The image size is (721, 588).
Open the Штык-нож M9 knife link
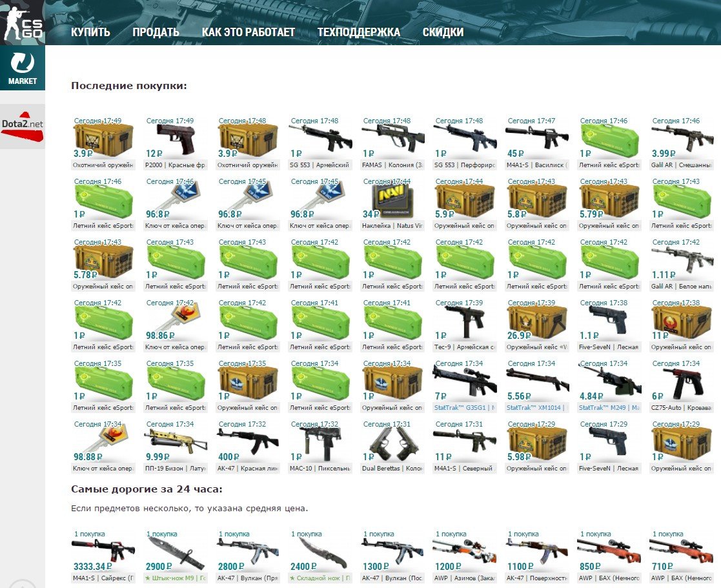click(x=176, y=578)
